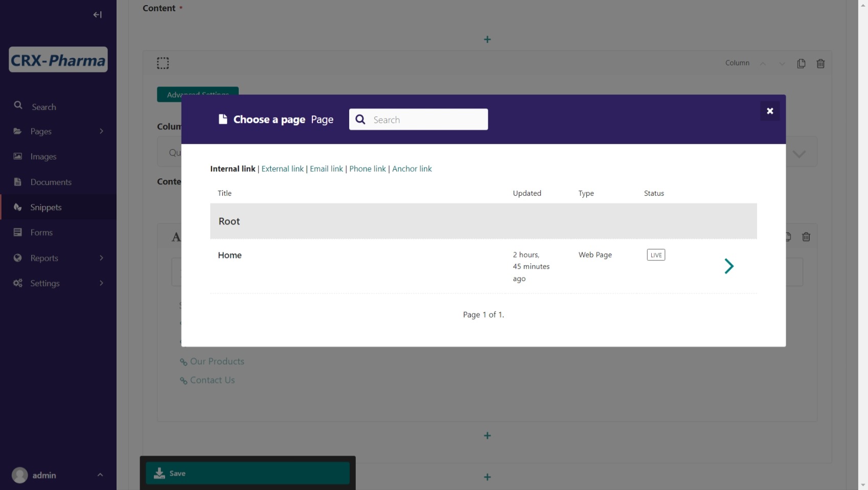868x490 pixels.
Task: Choose the Home page link
Action: click(230, 255)
